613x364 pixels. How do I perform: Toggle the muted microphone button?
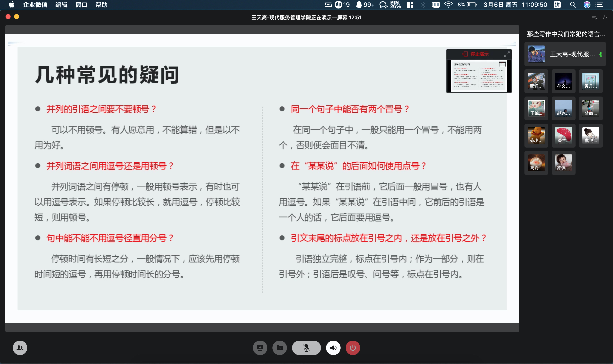306,348
